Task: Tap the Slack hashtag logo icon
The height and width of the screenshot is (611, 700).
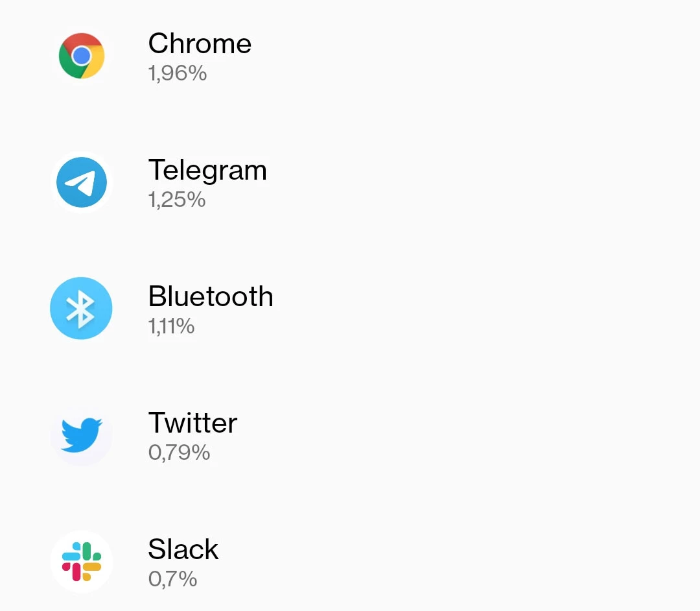Action: (81, 562)
